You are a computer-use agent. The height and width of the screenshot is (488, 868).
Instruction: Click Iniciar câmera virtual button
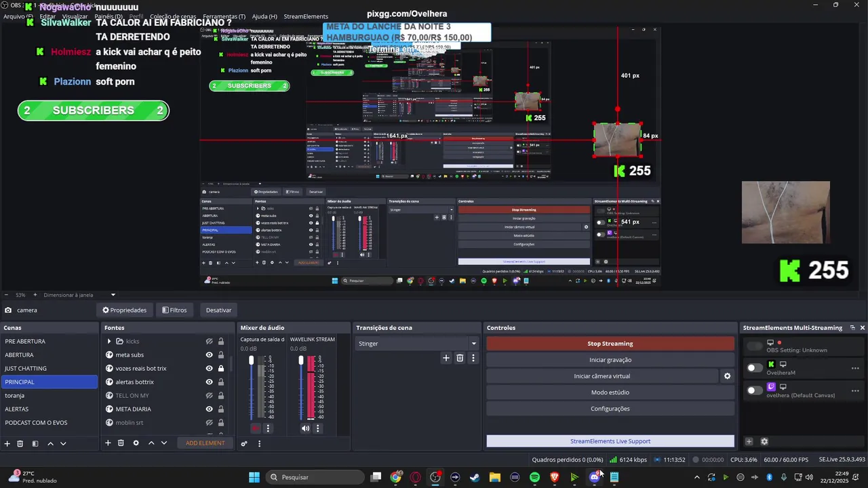pos(602,376)
